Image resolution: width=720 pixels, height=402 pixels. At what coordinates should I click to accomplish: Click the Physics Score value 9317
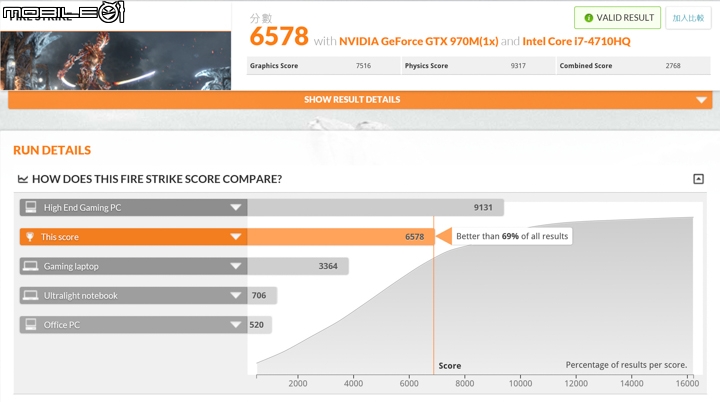518,66
